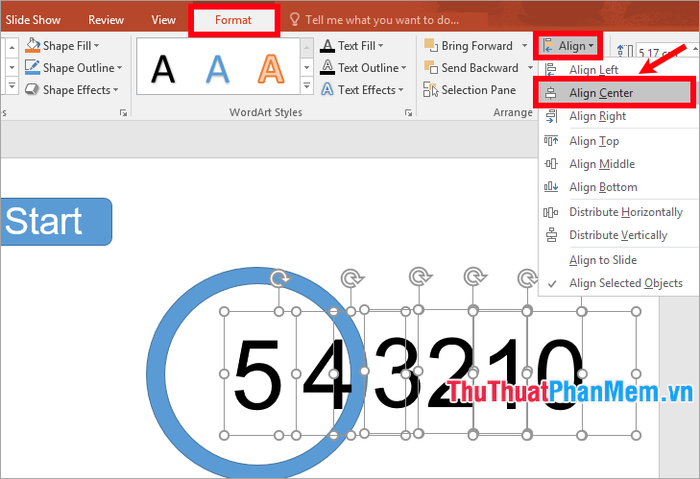Click the Text Outline letter A icon
The height and width of the screenshot is (479, 700).
click(327, 67)
